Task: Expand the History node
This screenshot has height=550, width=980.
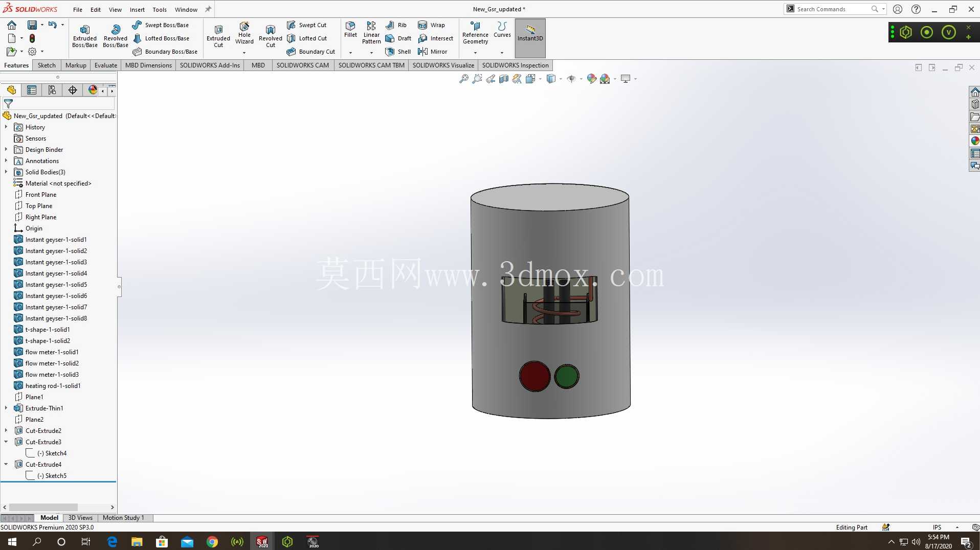Action: tap(6, 127)
